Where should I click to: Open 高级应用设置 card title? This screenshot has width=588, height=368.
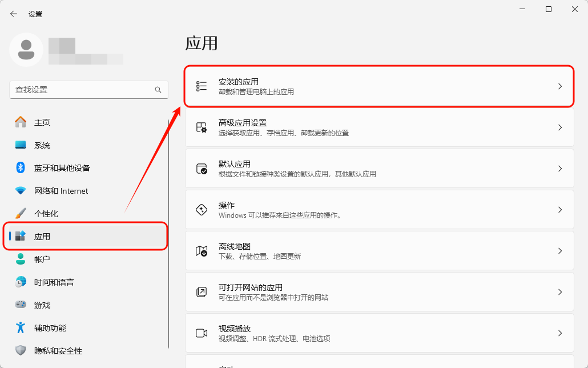243,123
